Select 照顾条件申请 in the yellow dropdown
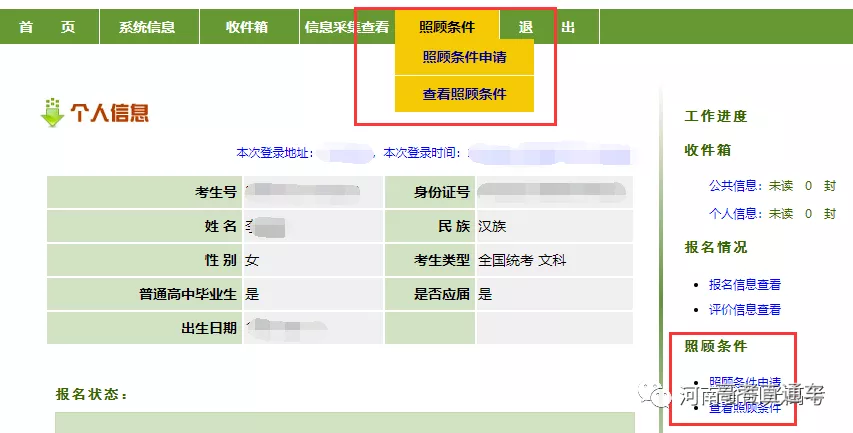This screenshot has width=853, height=433. 464,57
